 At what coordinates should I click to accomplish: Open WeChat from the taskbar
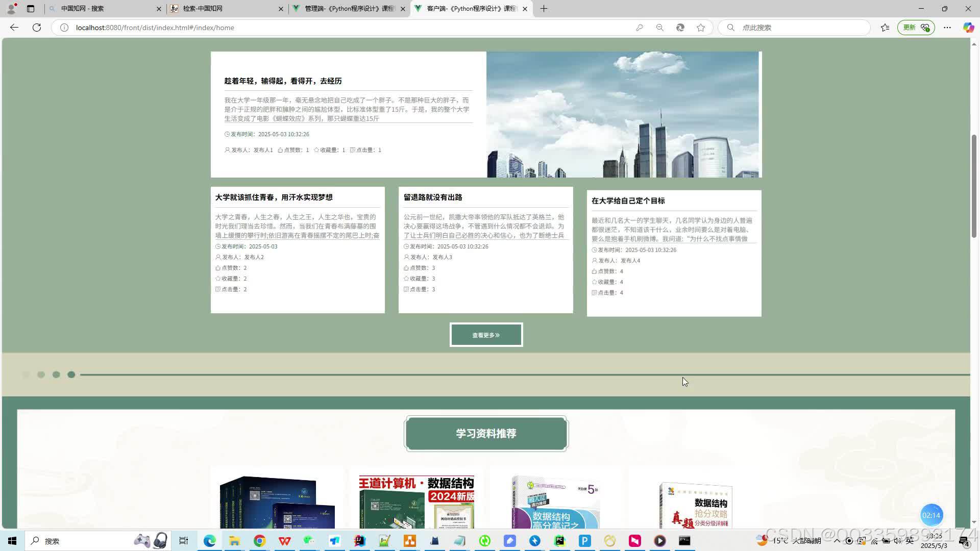309,541
